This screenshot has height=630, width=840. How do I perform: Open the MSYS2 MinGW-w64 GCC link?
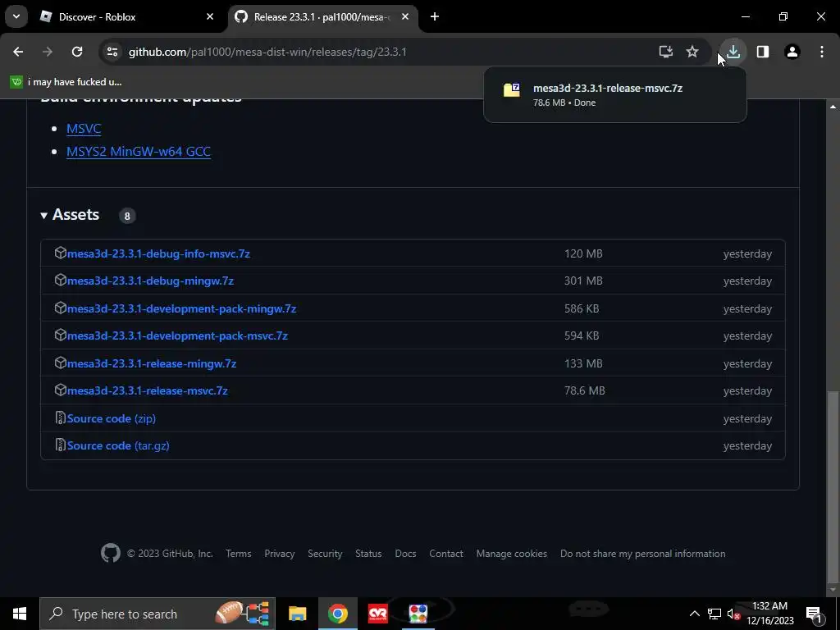point(138,152)
